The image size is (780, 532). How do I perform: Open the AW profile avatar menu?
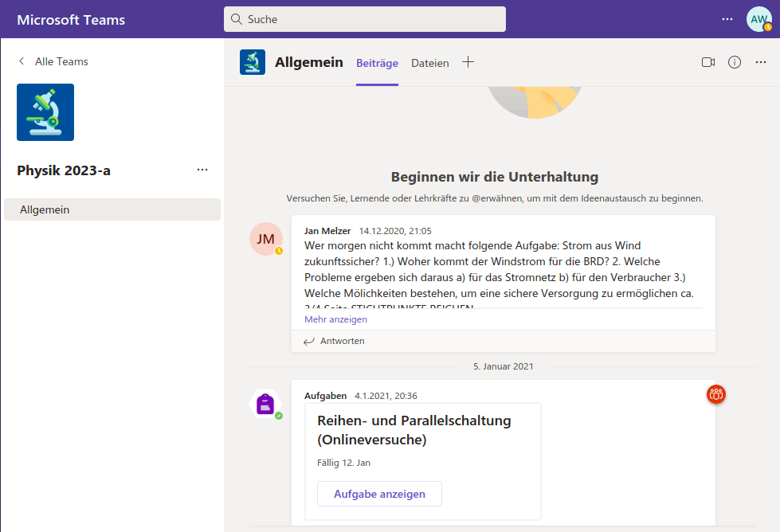pos(758,19)
